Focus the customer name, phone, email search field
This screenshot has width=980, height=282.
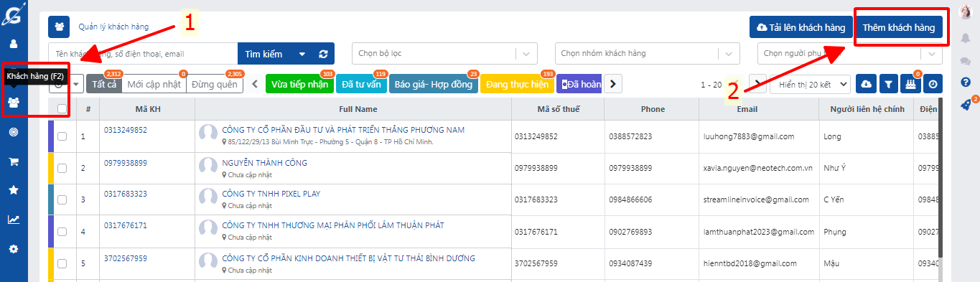click(143, 54)
